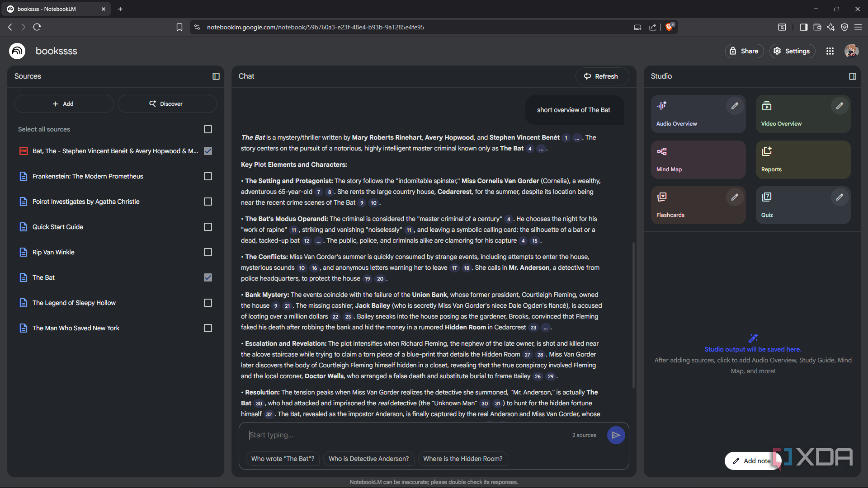Toggle browser sidebar icon
The height and width of the screenshot is (488, 868).
click(803, 27)
